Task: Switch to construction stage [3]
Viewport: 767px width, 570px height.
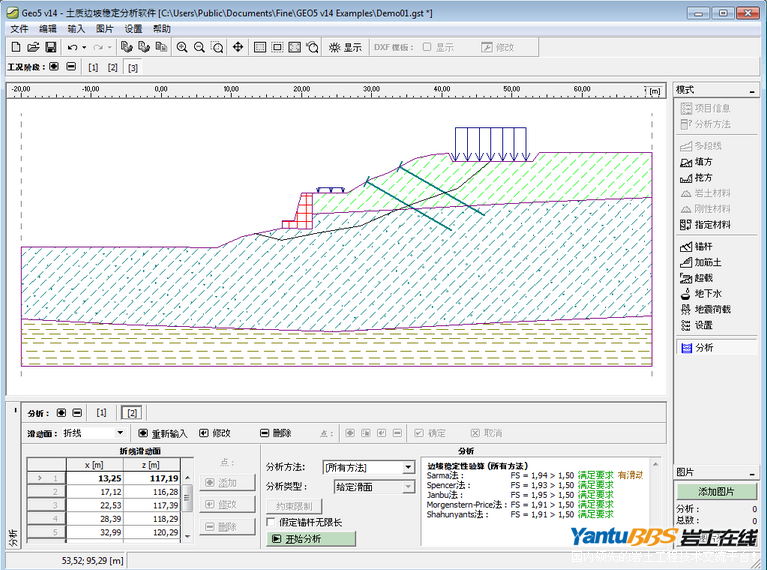Action: (x=133, y=68)
